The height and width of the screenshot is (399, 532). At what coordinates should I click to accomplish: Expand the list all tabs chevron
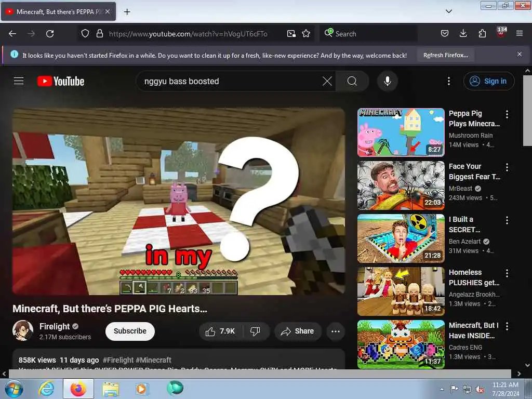coord(449,11)
